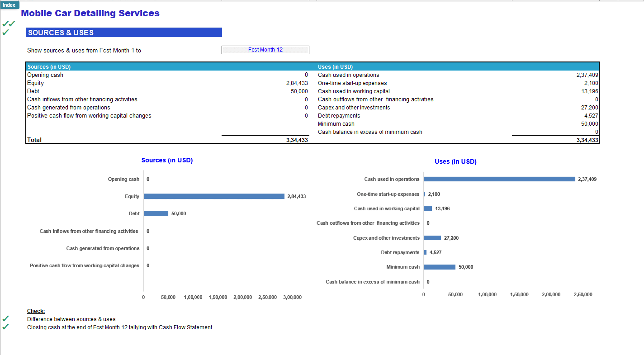This screenshot has width=644, height=355.
Task: Click checkmark next to Closing cash check
Action: click(x=5, y=327)
